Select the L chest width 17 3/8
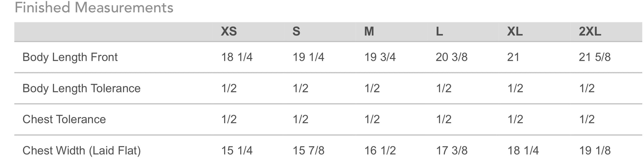 452,151
